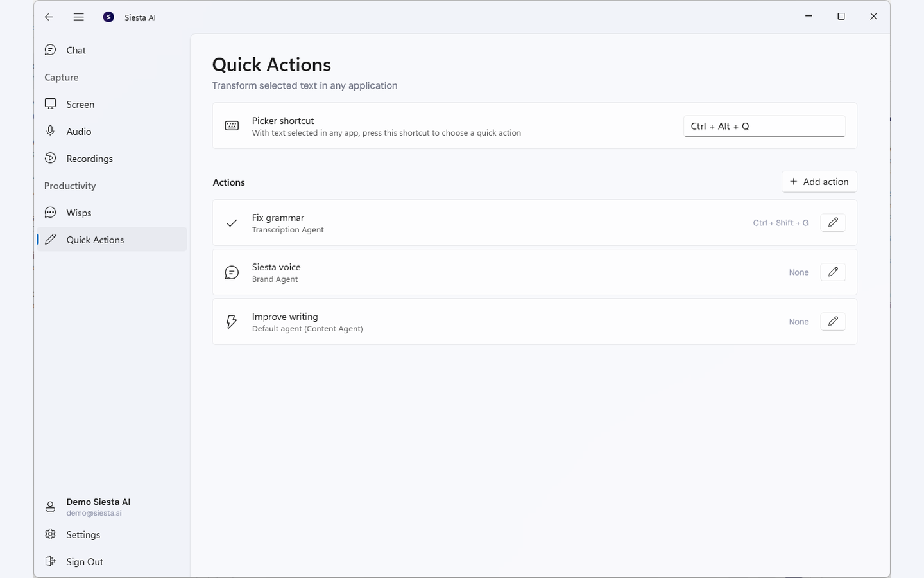Image resolution: width=924 pixels, height=578 pixels.
Task: Click the None shortcut label for Siesta voice
Action: 798,272
